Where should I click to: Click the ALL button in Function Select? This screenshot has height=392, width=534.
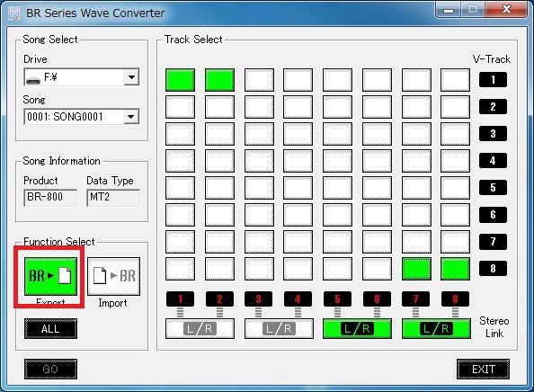coord(50,329)
